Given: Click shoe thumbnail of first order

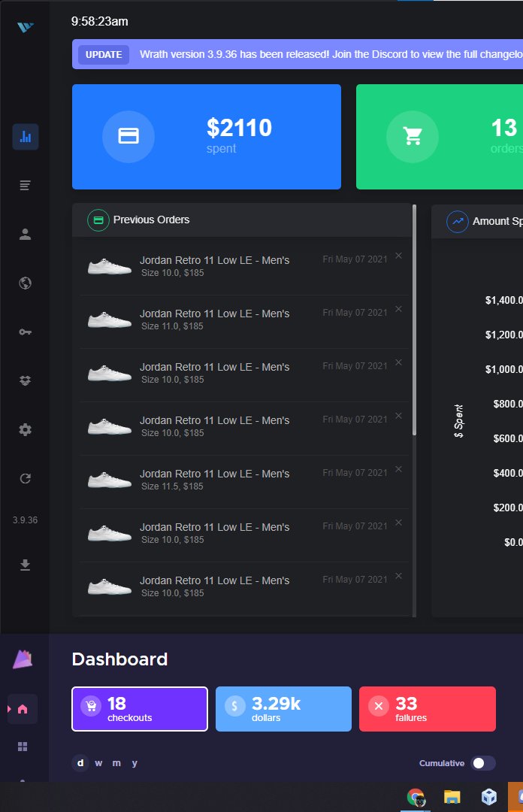Looking at the screenshot, I should tap(109, 267).
